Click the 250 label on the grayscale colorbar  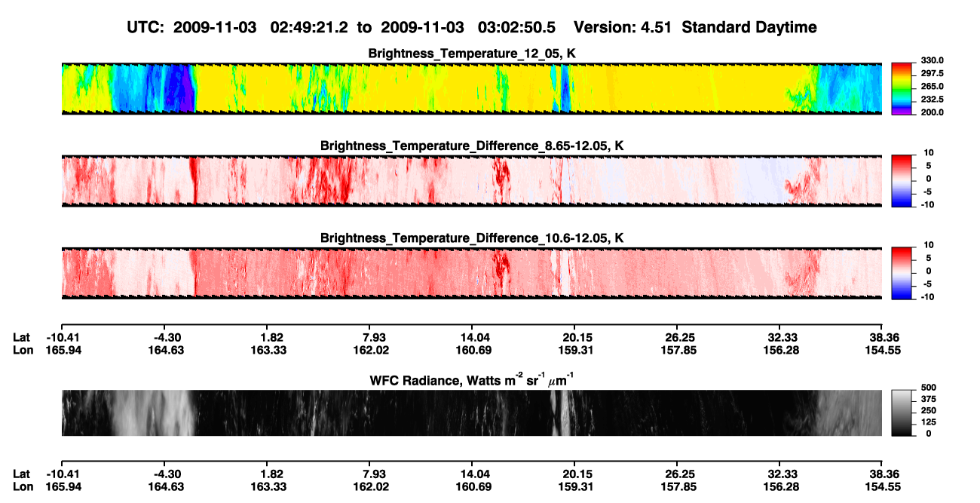[x=929, y=411]
